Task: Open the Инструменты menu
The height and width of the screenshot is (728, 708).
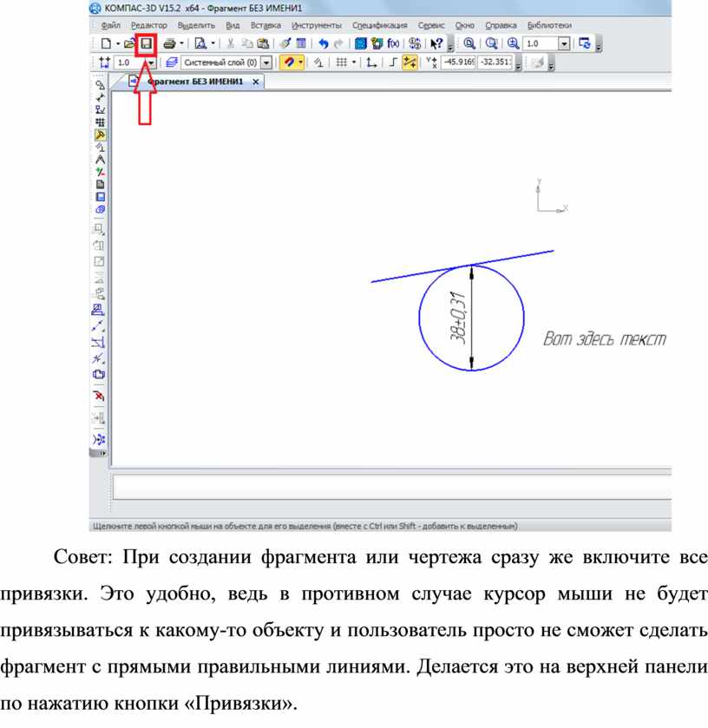Action: tap(316, 25)
